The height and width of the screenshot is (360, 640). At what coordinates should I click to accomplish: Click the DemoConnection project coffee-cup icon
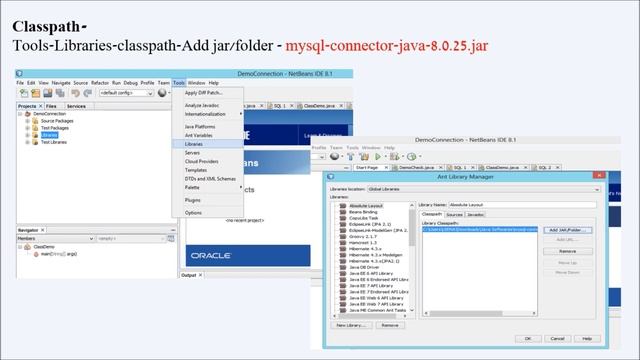pos(28,114)
